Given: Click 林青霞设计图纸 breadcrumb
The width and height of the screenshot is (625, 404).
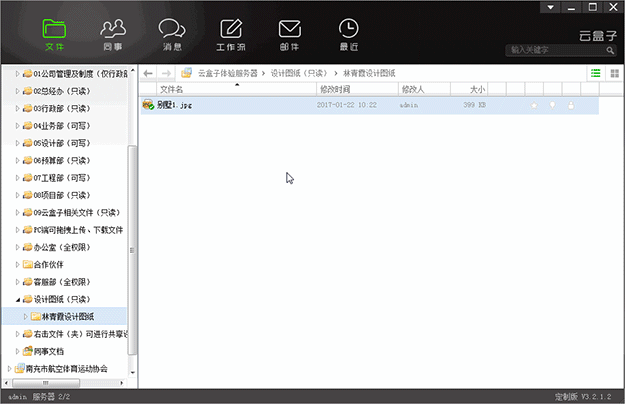Looking at the screenshot, I should point(369,73).
